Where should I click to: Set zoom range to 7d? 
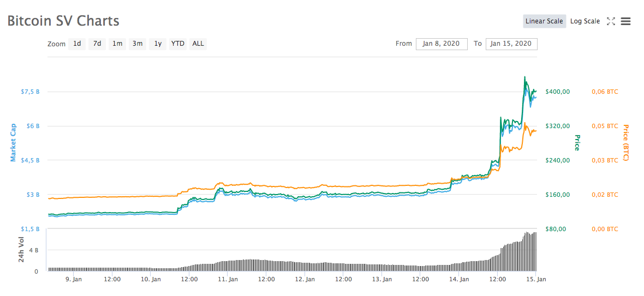pyautogui.click(x=97, y=44)
